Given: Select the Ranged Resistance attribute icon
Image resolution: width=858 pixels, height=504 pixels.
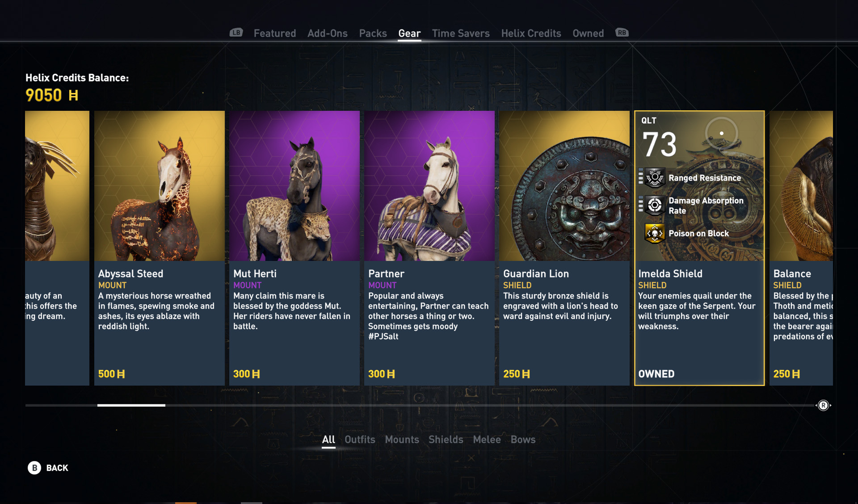Looking at the screenshot, I should point(655,178).
